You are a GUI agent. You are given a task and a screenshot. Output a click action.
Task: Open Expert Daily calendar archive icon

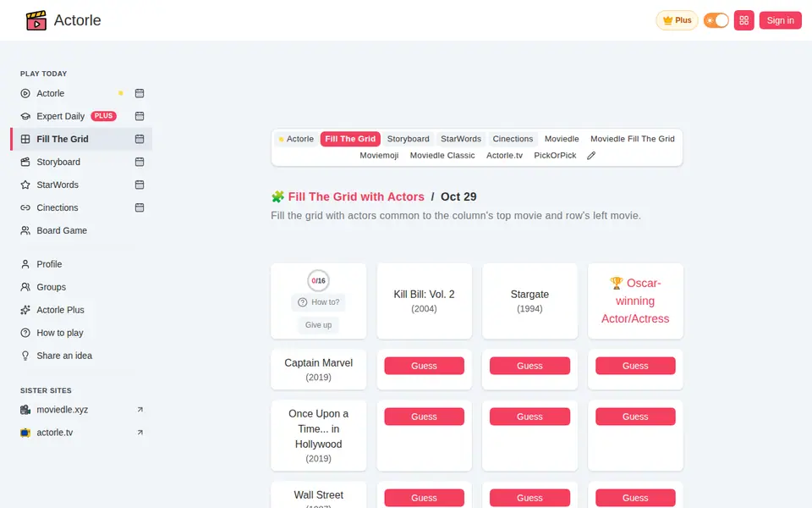coord(140,116)
